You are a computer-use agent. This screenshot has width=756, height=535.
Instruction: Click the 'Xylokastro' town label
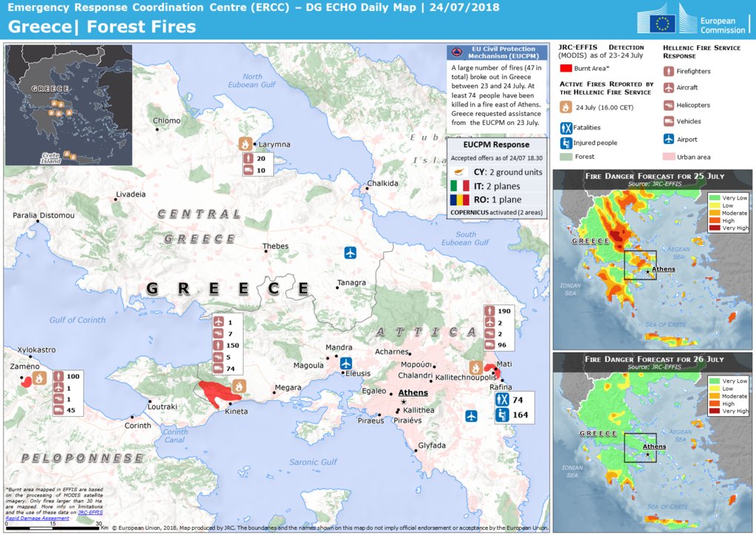pos(37,350)
